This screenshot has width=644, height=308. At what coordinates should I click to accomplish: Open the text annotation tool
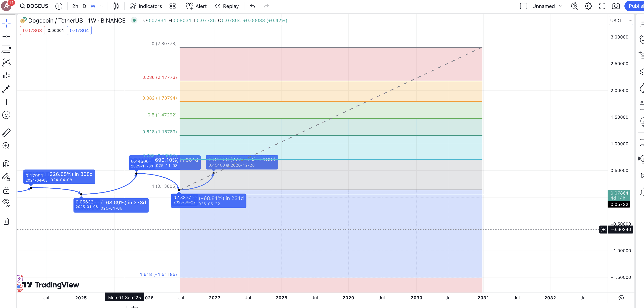(6, 102)
